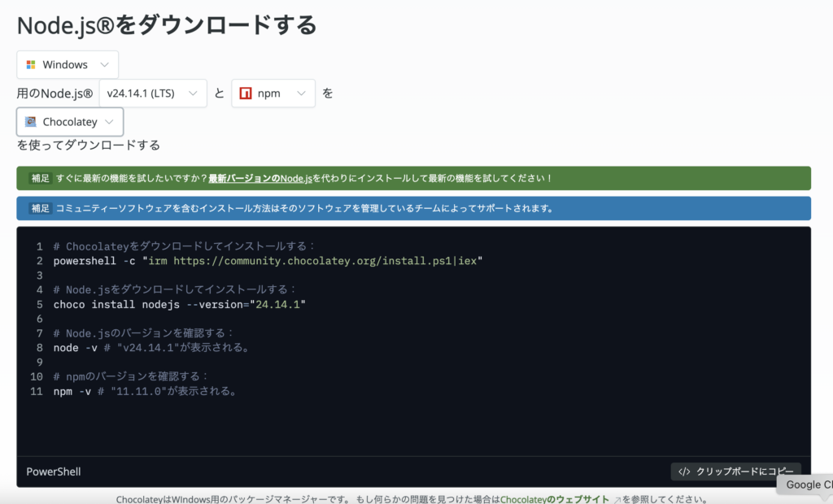Open the v24.14.1 (LTS) version dropdown
Screen dimensions: 833x504
(153, 93)
